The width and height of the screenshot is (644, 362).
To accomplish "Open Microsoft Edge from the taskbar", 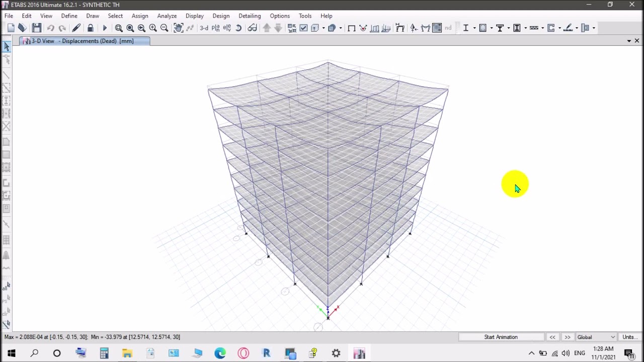I will 220,353.
